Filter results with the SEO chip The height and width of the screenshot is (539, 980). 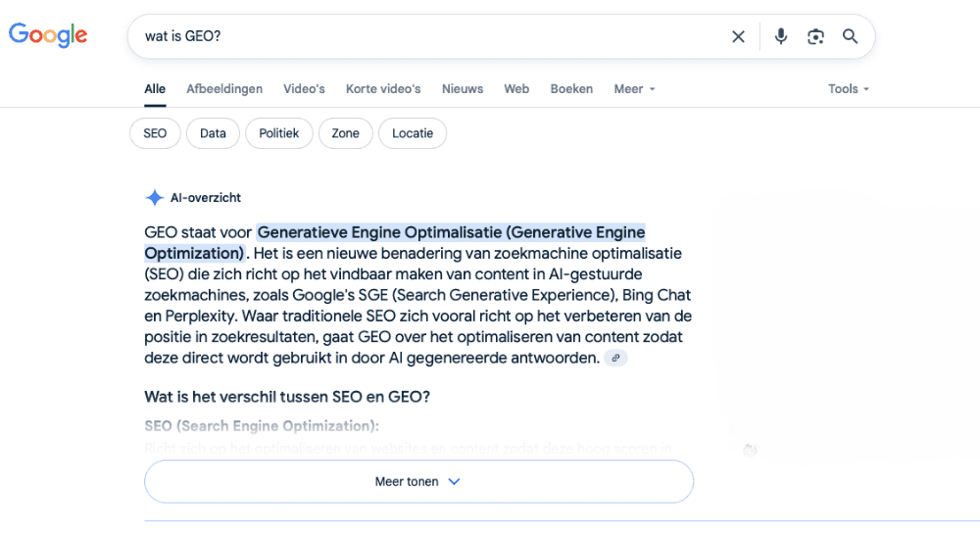click(x=155, y=133)
